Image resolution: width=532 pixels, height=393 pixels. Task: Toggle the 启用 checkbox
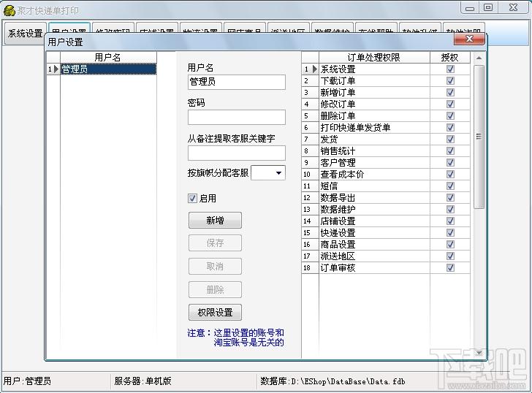(192, 199)
